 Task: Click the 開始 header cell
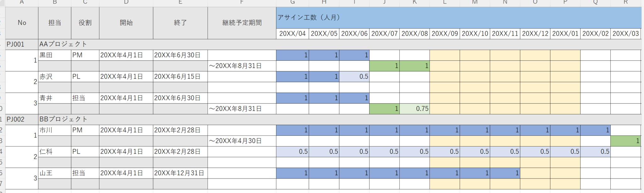coord(126,23)
